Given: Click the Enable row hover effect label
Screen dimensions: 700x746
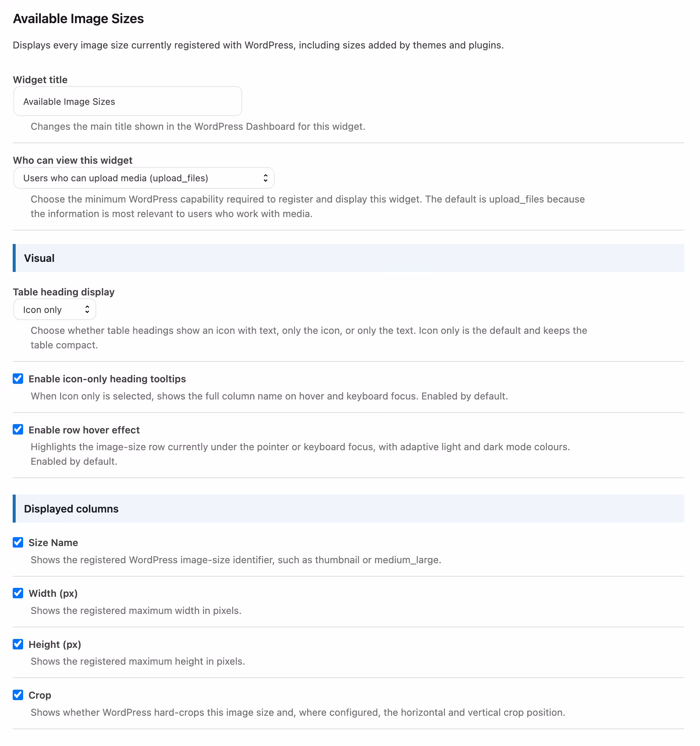Looking at the screenshot, I should (x=84, y=430).
